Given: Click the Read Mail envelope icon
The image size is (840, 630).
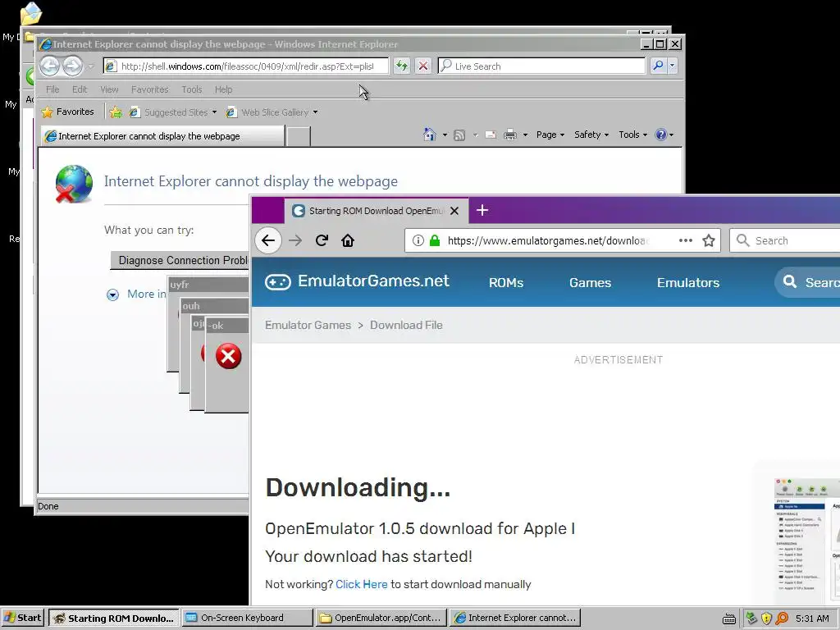Looking at the screenshot, I should [x=491, y=135].
